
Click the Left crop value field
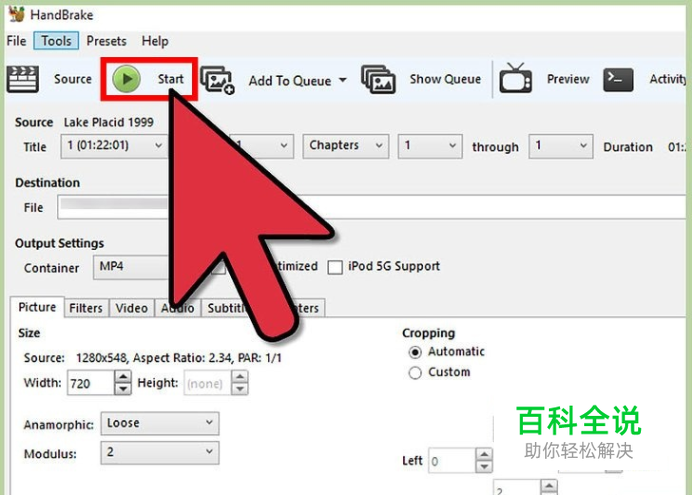click(452, 461)
